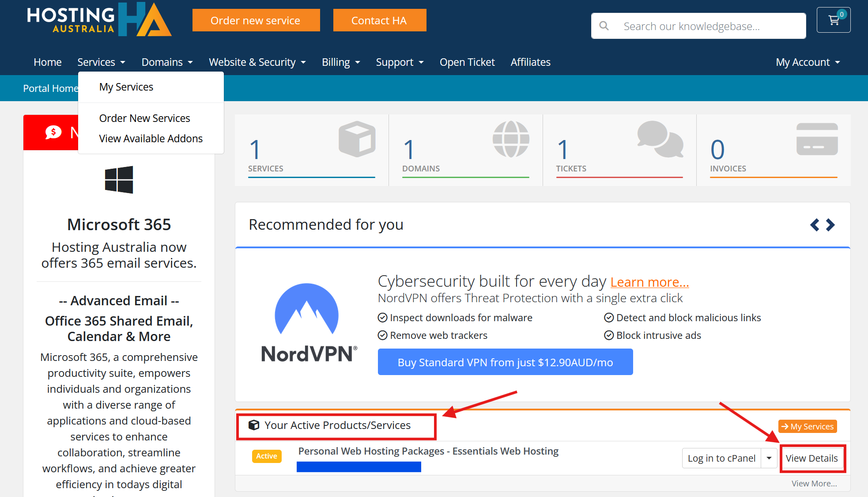The height and width of the screenshot is (497, 868).
Task: Expand the Support dropdown menu
Action: [x=400, y=62]
